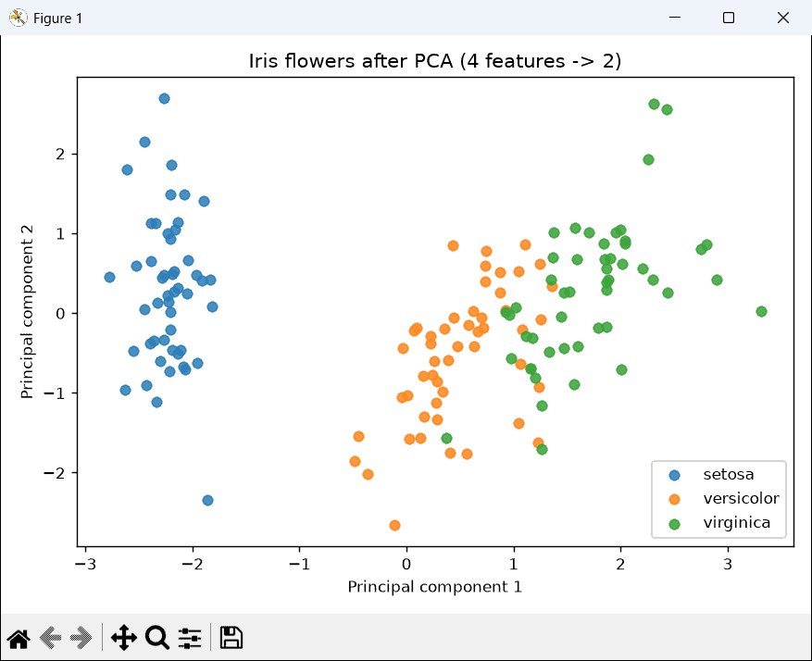This screenshot has width=812, height=661.
Task: Open the configure subplots sliders tool
Action: coord(190,638)
